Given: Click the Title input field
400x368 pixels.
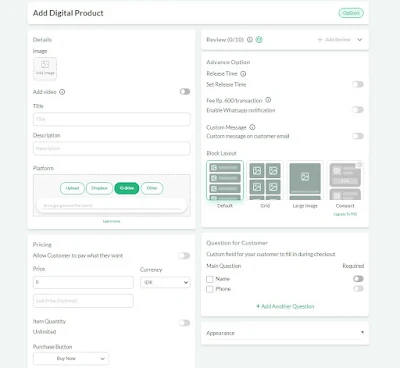Looking at the screenshot, I should (112, 119).
